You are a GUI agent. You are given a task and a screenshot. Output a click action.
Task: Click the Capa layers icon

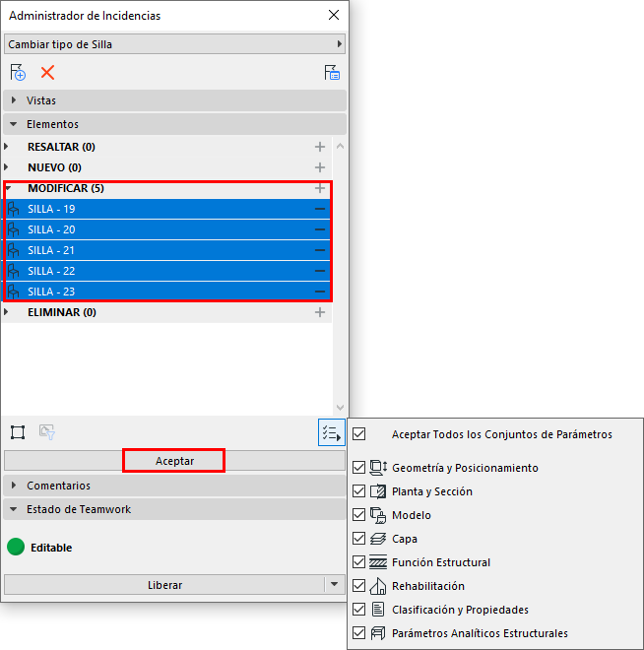(378, 539)
